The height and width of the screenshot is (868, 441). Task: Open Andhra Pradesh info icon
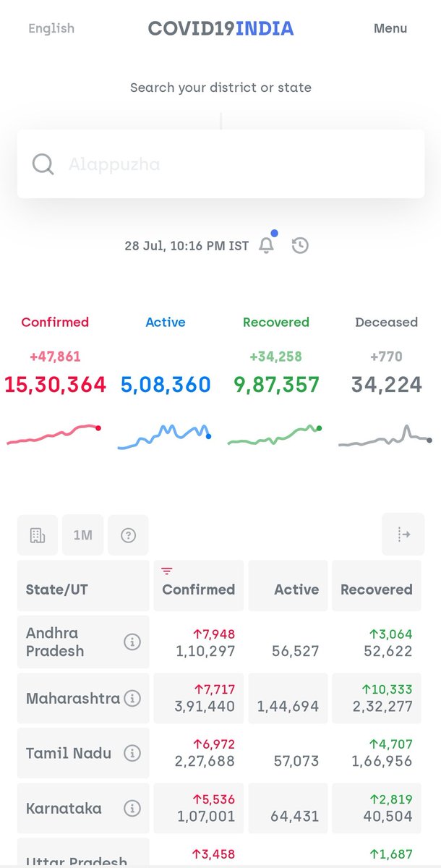pos(132,642)
